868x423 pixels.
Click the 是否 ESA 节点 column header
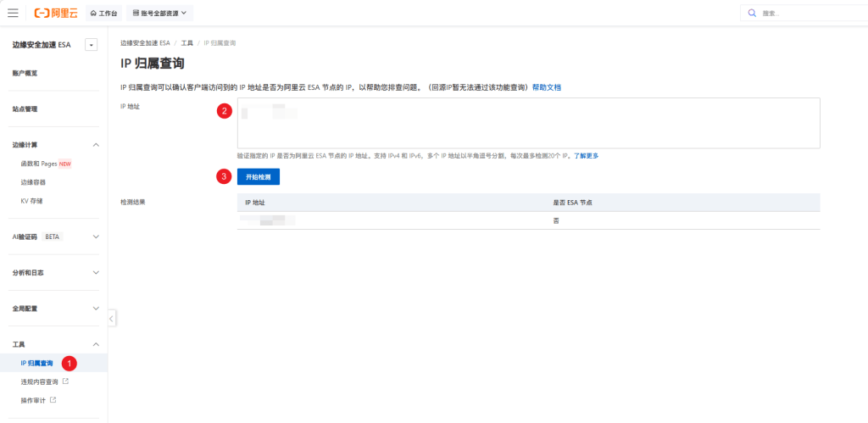pyautogui.click(x=573, y=203)
